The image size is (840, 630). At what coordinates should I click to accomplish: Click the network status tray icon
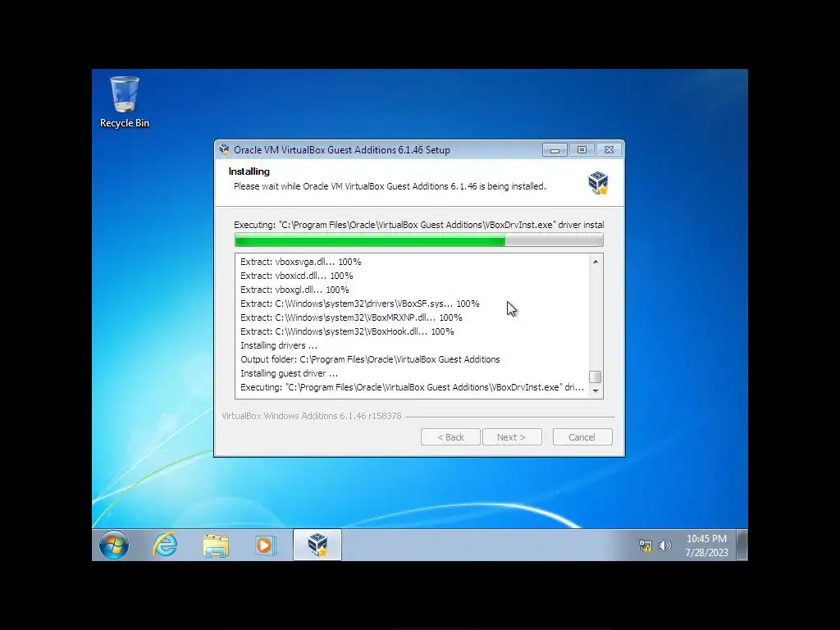tap(646, 546)
